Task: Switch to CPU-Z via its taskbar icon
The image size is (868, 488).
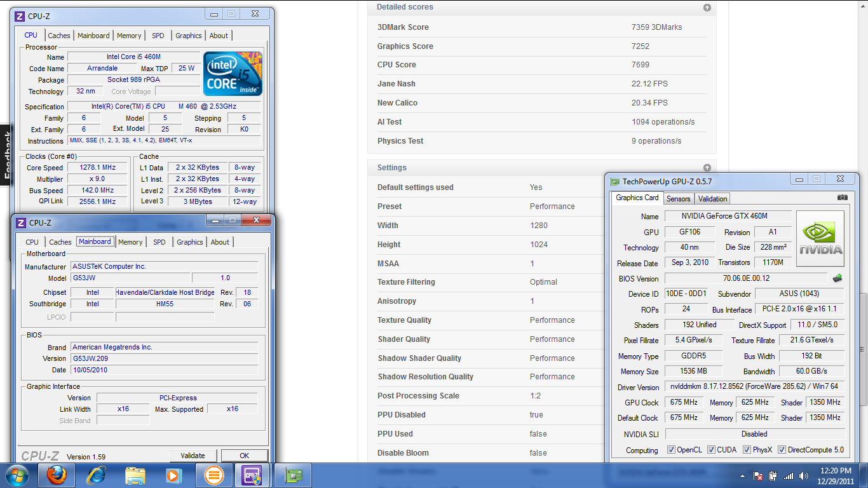Action: point(253,475)
